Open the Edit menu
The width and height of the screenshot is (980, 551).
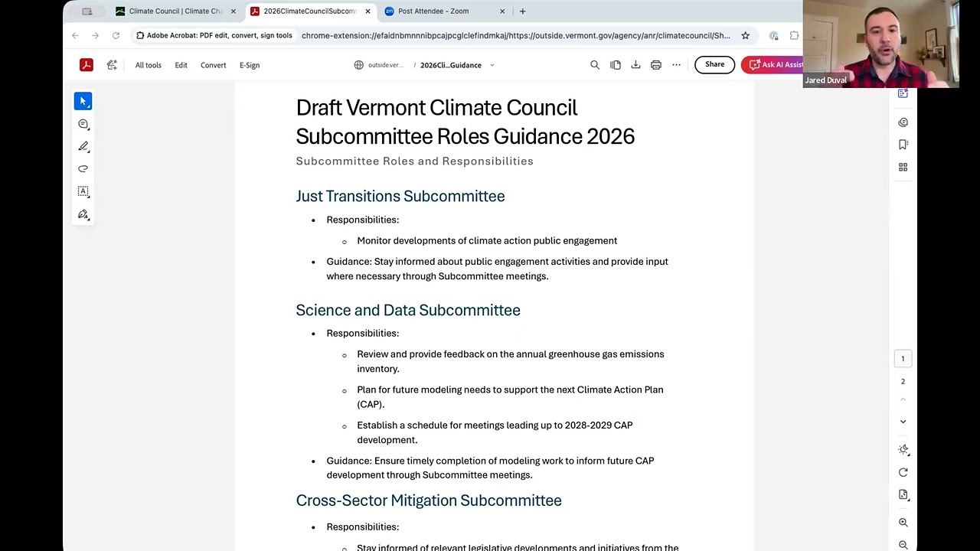pos(181,65)
